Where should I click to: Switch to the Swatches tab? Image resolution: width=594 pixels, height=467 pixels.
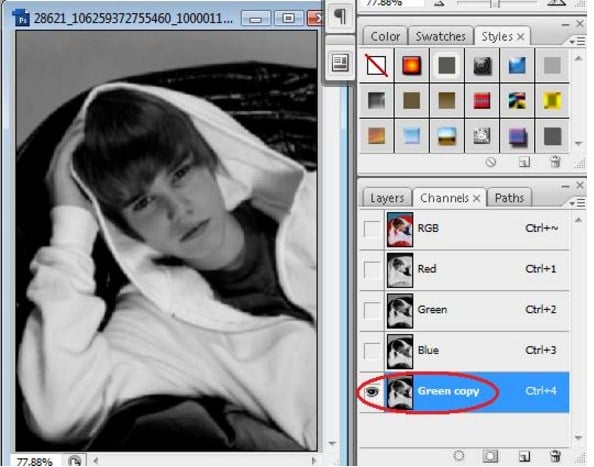pos(440,36)
